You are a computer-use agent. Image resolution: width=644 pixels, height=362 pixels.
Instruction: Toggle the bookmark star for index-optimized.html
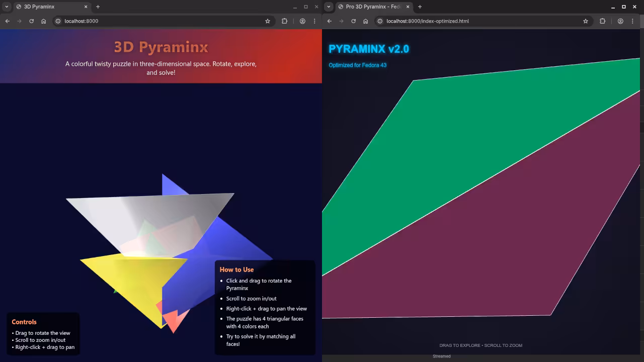click(x=585, y=21)
